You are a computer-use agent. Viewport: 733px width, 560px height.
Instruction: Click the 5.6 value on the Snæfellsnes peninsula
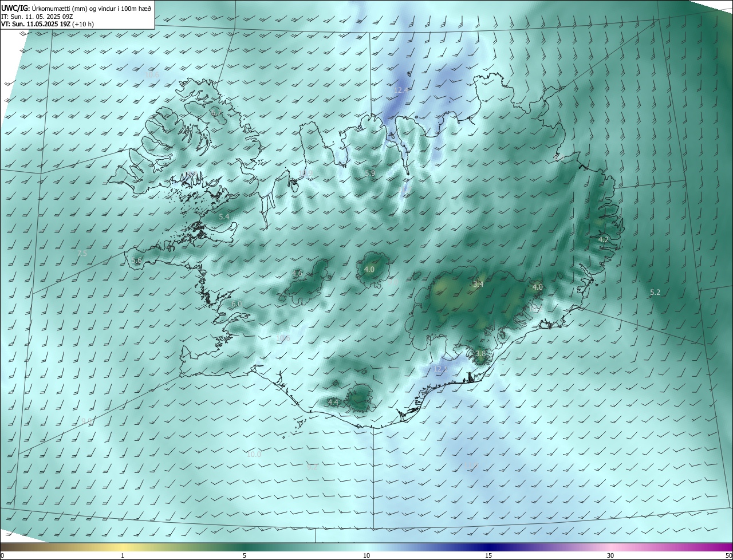(136, 260)
